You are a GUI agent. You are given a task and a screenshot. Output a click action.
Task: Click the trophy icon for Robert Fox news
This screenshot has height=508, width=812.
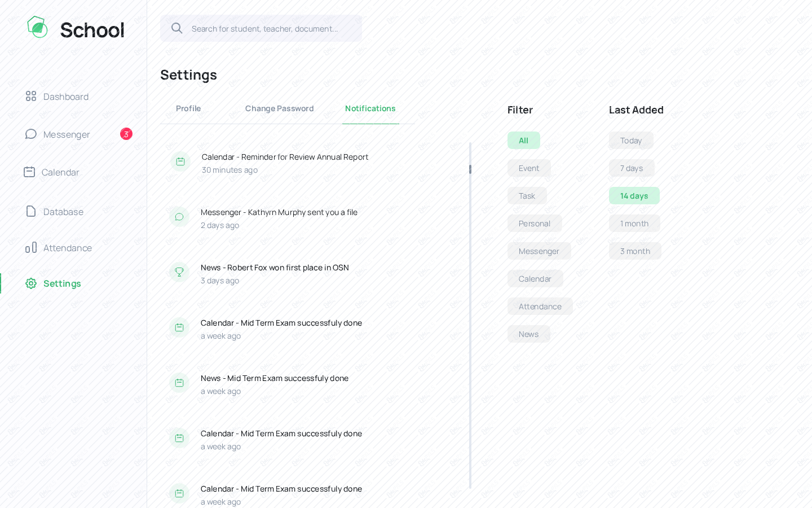tap(179, 272)
